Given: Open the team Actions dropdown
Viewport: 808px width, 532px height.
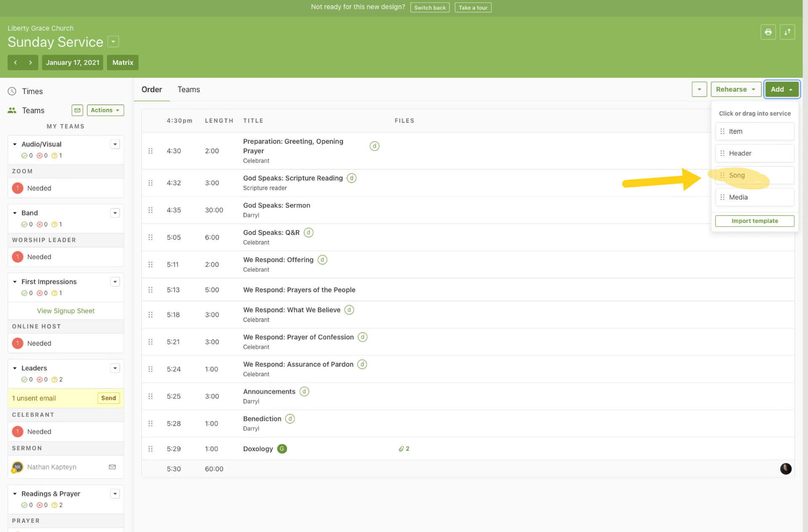Looking at the screenshot, I should [105, 110].
